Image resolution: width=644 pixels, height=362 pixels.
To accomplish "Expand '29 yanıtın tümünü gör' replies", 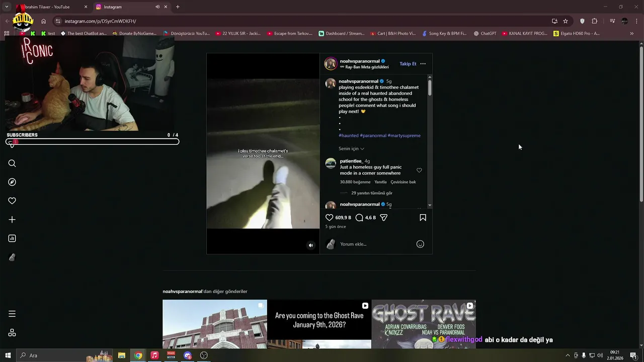I will [372, 193].
